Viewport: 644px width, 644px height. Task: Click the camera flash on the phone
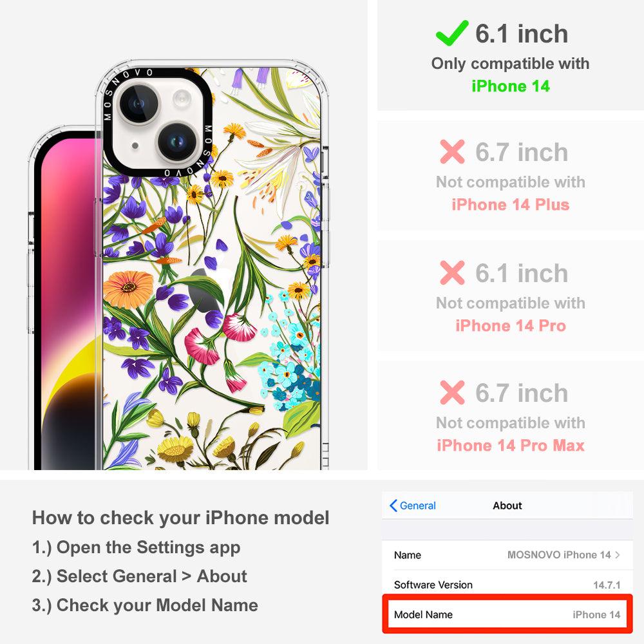[182, 99]
